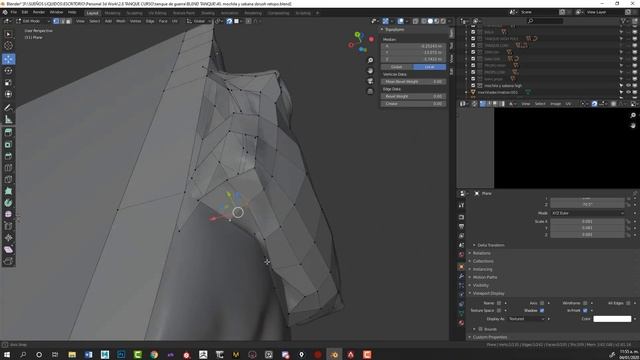Switch to the Sculpting workspace tab
This screenshot has height=360, width=640.
[x=134, y=13]
